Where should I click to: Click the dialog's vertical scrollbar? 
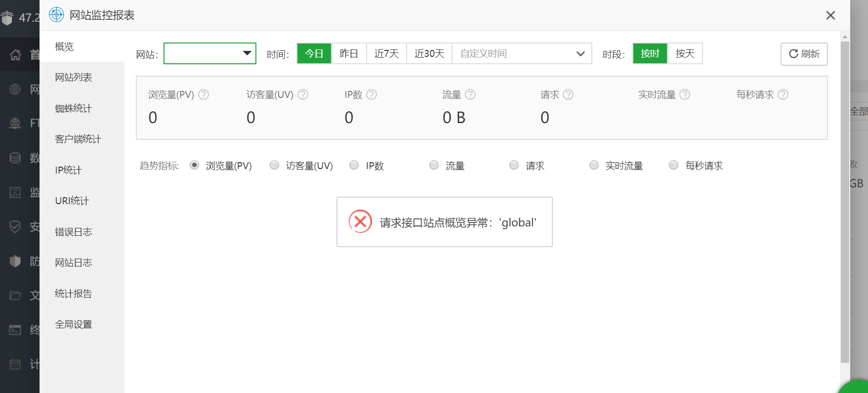tap(845, 203)
